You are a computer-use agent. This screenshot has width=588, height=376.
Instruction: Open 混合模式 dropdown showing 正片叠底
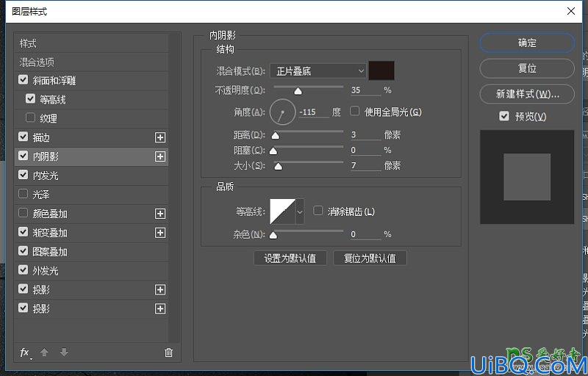pos(318,70)
